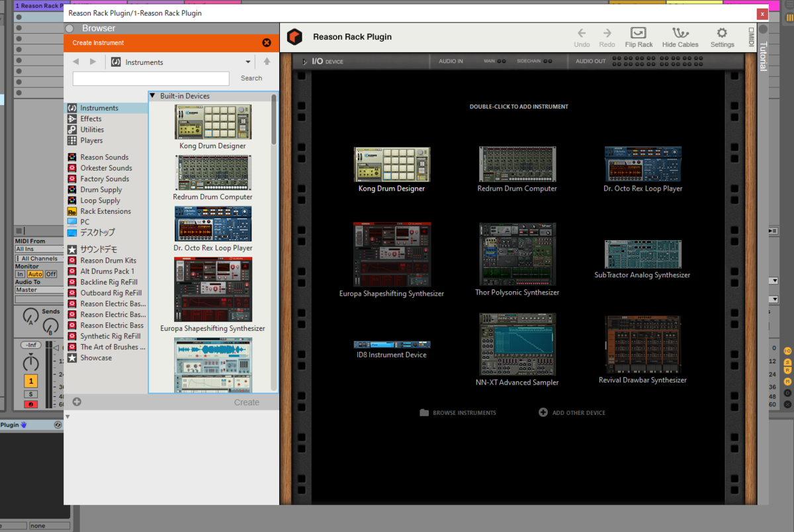794x532 pixels.
Task: Click the Redo arrow icon
Action: point(607,32)
